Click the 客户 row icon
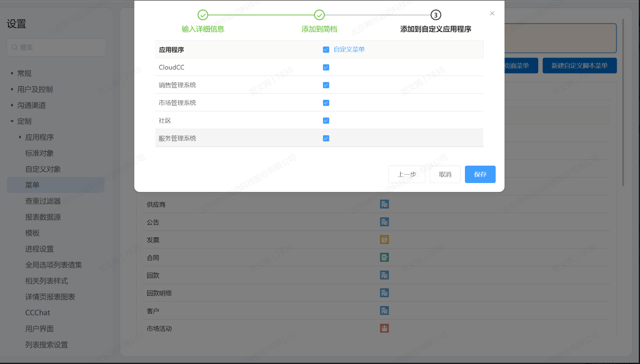The width and height of the screenshot is (640, 364). point(384,311)
